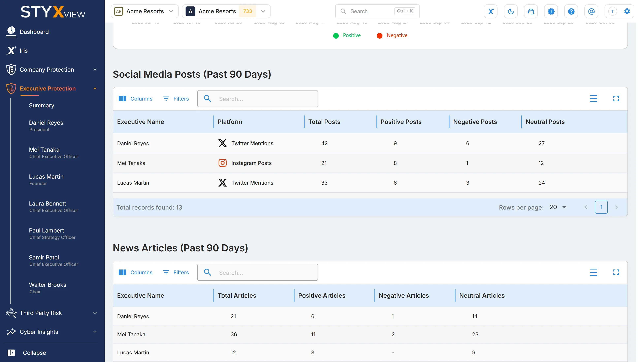Toggle Negative series in chart legend
Viewport: 644px width, 362px height.
pos(392,35)
